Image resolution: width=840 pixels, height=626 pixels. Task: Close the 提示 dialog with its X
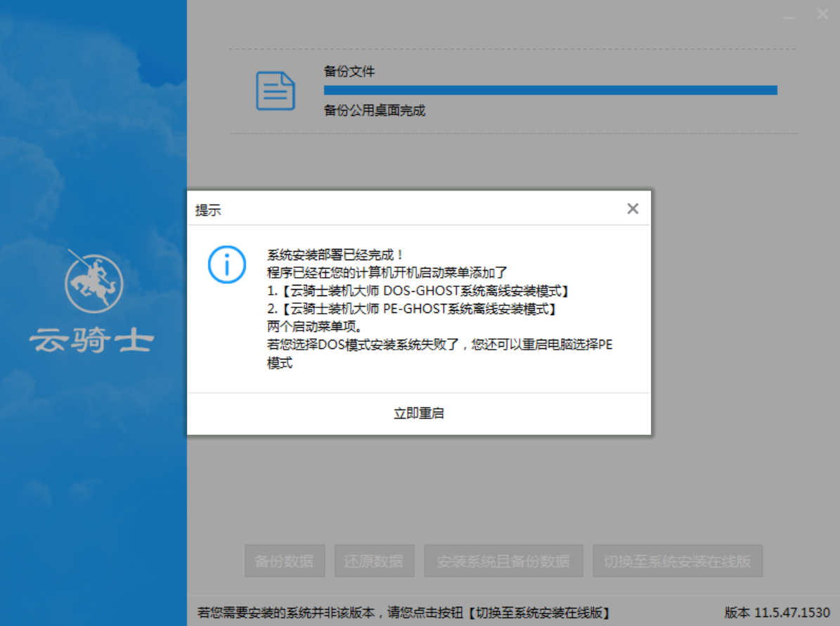[633, 208]
